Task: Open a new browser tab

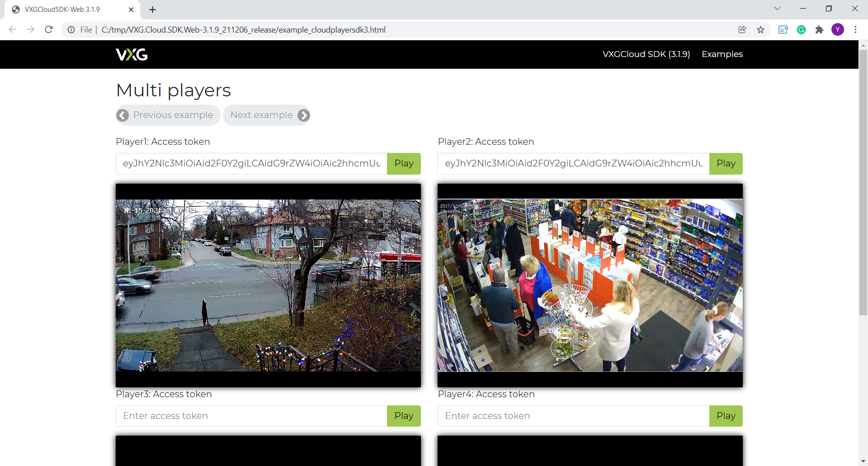Action: point(153,10)
